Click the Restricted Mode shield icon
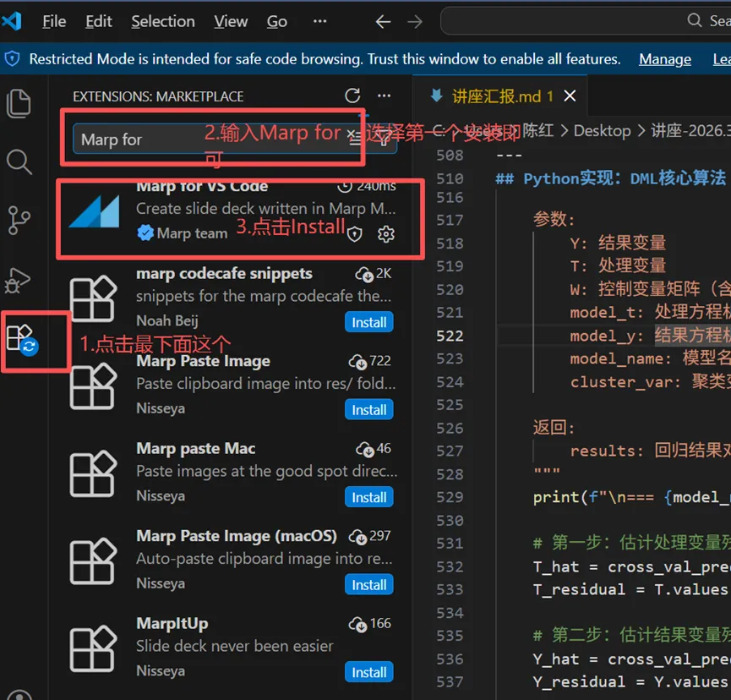Viewport: 731px width, 700px height. click(x=12, y=59)
